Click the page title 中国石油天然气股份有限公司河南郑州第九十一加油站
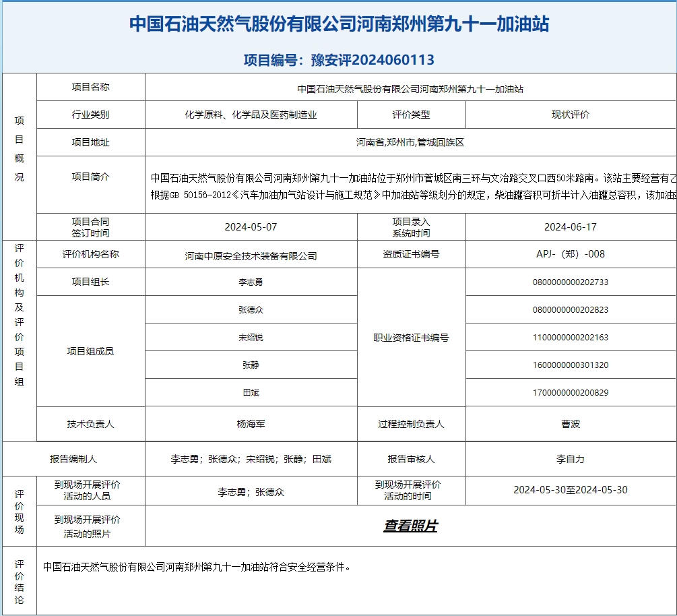This screenshot has height=616, width=677. pyautogui.click(x=339, y=24)
